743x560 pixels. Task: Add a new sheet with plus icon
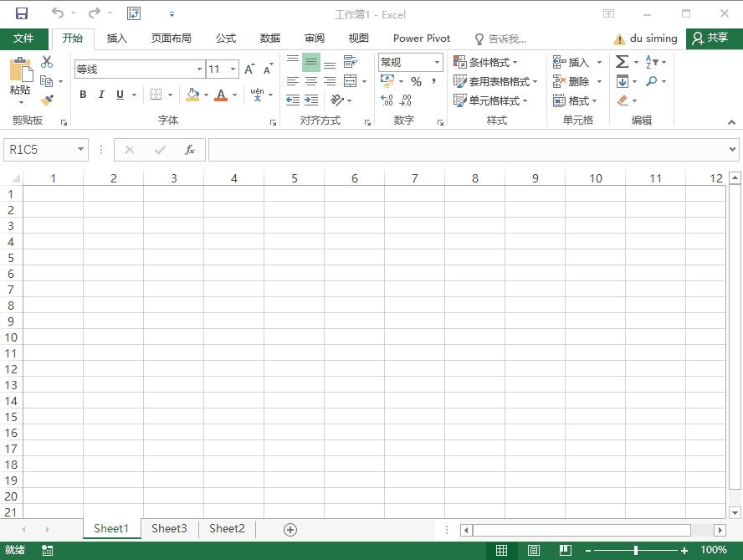290,530
